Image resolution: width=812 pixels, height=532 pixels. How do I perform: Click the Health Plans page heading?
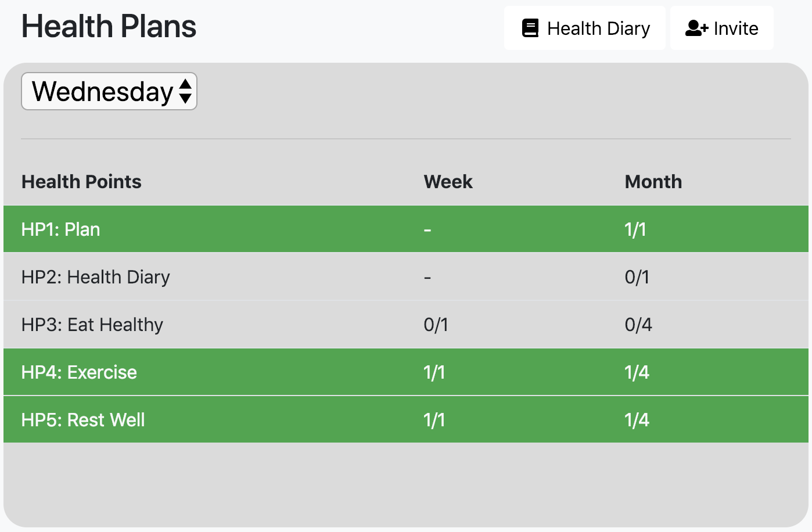pyautogui.click(x=109, y=27)
